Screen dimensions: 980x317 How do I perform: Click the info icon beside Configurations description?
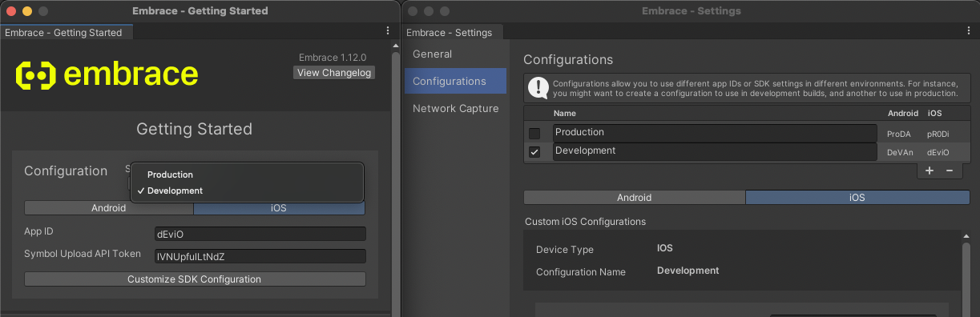[x=538, y=87]
